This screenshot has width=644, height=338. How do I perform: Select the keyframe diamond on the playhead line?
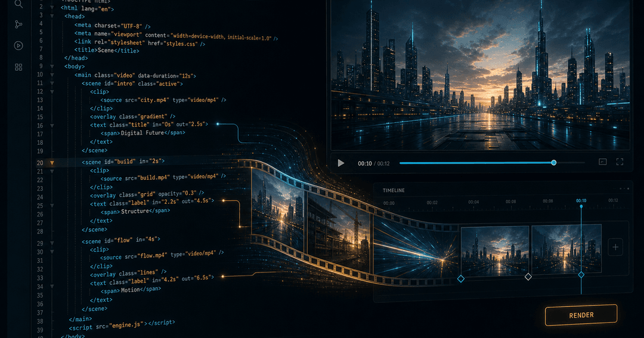pos(581,275)
